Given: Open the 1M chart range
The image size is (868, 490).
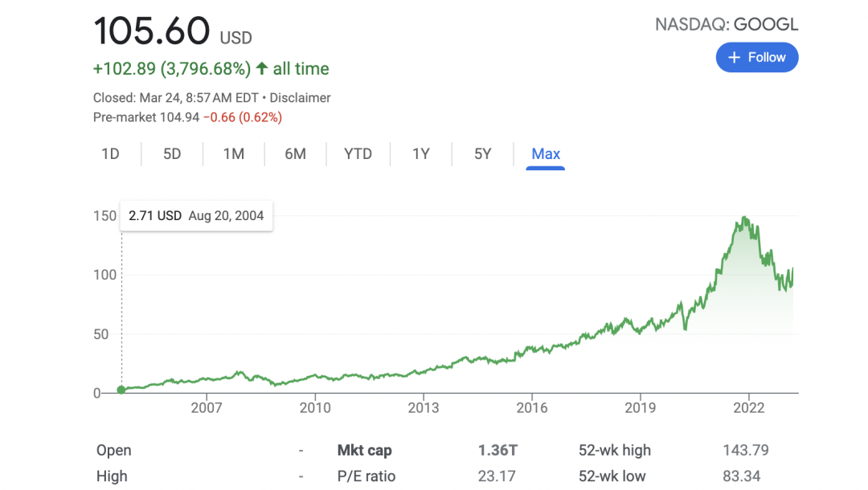Looking at the screenshot, I should tap(234, 153).
